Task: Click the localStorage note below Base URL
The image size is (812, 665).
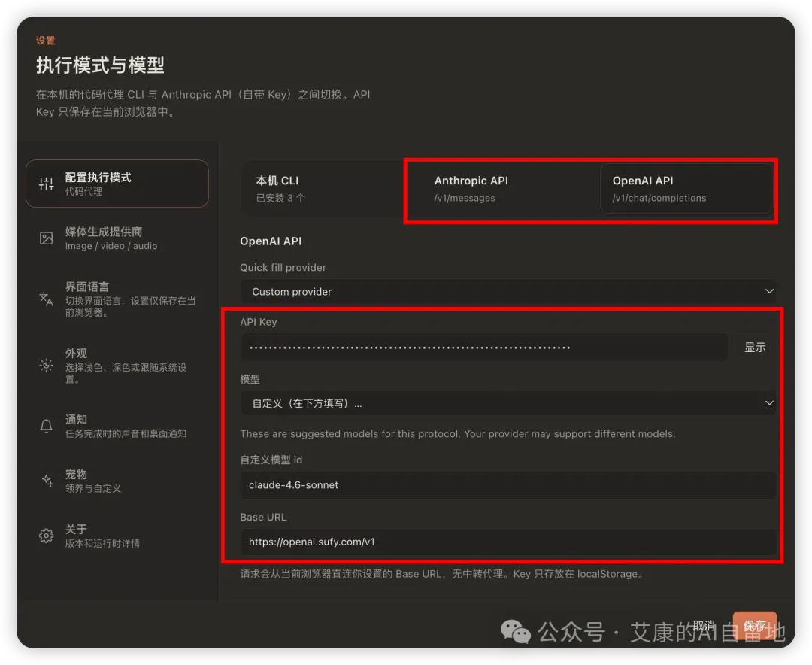Action: 442,574
